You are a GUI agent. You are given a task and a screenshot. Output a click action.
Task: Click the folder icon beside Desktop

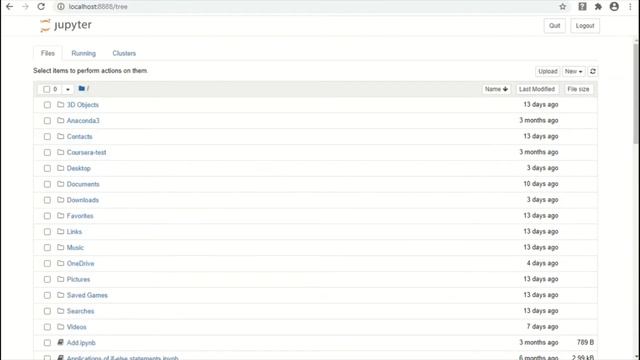(60, 168)
